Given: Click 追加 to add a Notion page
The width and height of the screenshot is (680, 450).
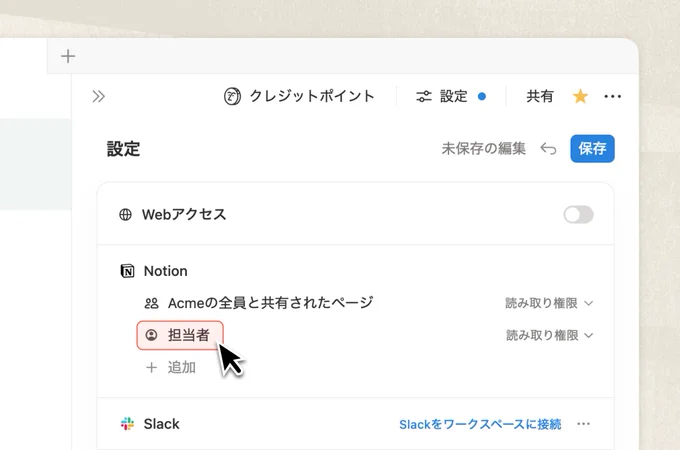Looking at the screenshot, I should (x=171, y=368).
